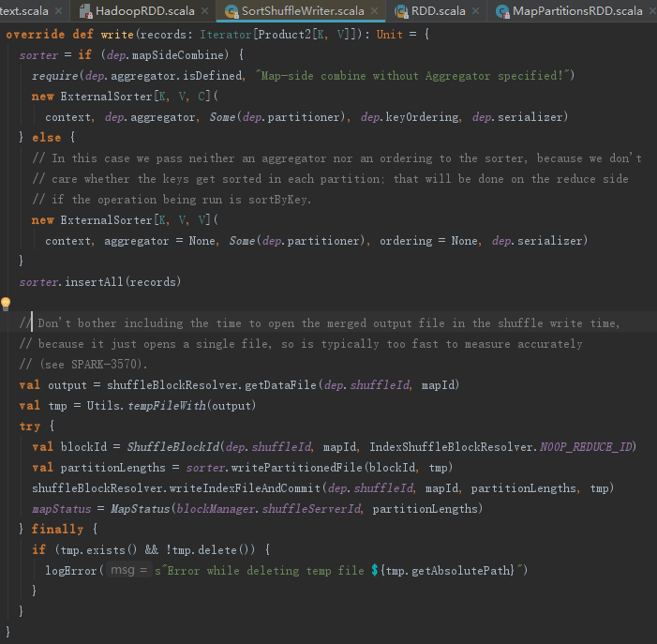Click the string 'Map-side combine without Aggregator specified!'
The image size is (657, 644).
point(411,76)
